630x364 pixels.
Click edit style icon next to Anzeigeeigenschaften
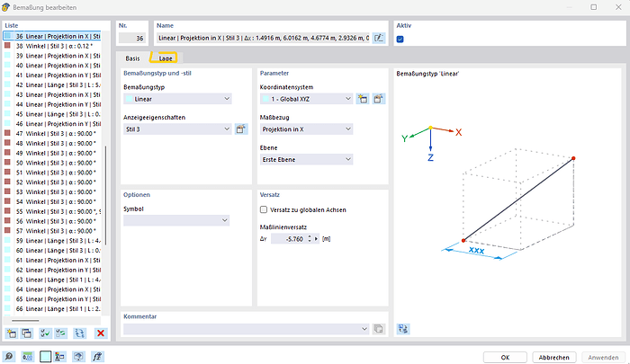(241, 129)
